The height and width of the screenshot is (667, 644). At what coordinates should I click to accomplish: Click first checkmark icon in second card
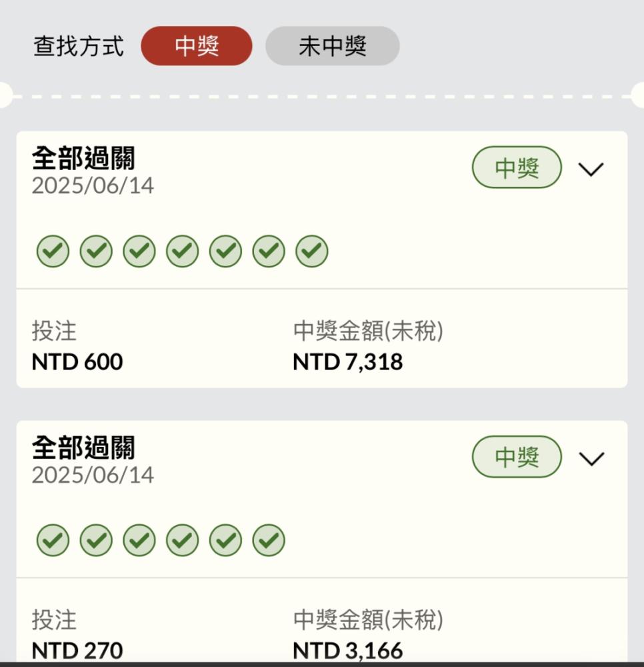click(53, 540)
